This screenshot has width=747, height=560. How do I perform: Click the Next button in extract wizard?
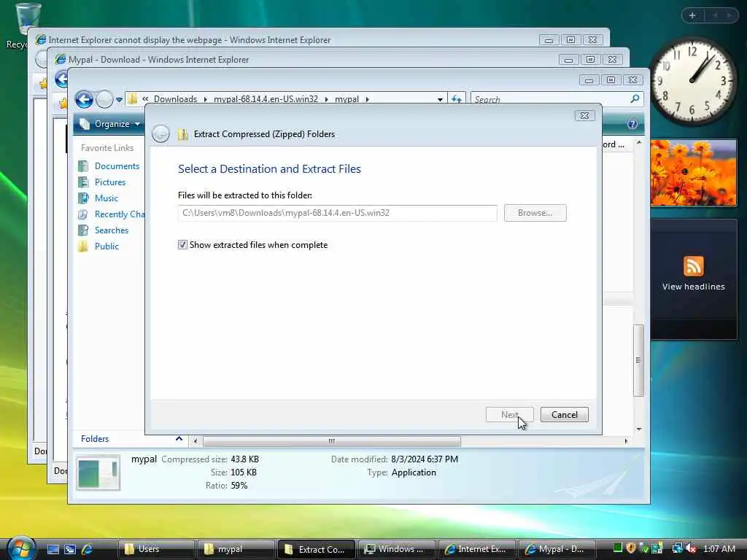[x=510, y=415]
